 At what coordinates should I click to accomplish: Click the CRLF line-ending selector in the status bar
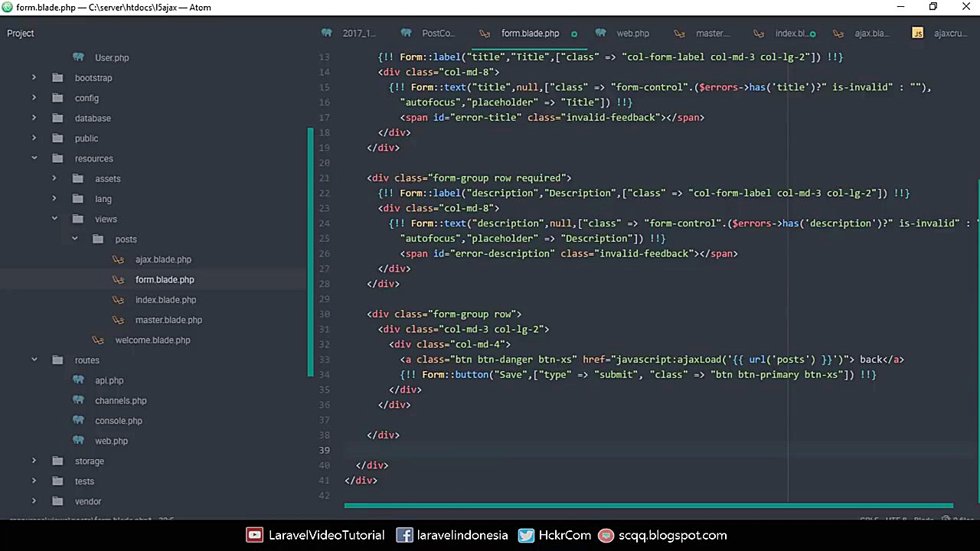tap(869, 520)
